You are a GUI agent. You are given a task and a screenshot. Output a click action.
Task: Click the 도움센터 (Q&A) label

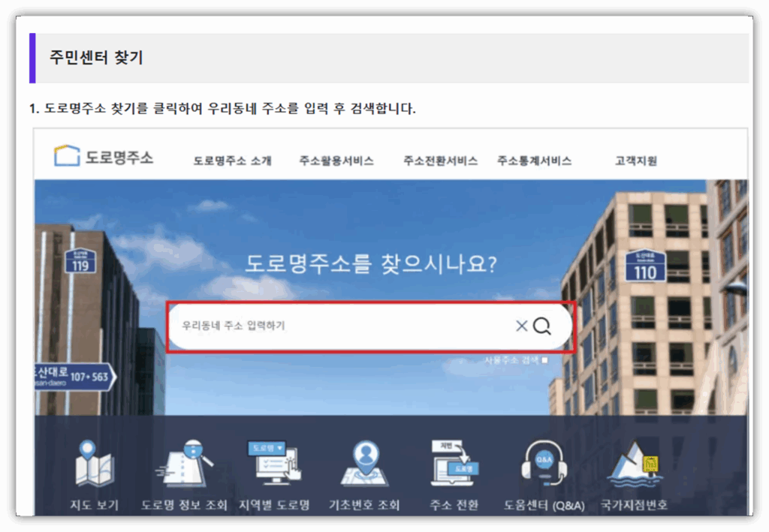pos(544,505)
